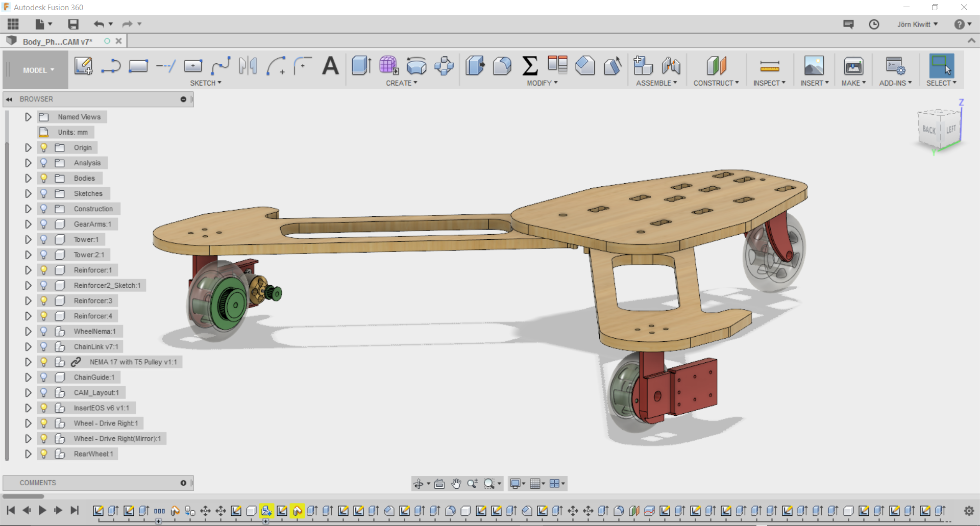Toggle visibility of ChainGuide:1

tap(44, 377)
